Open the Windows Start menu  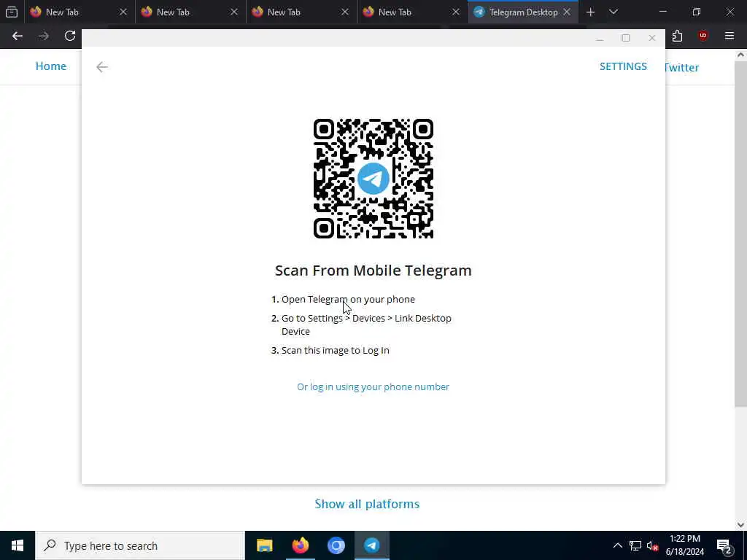pos(18,545)
